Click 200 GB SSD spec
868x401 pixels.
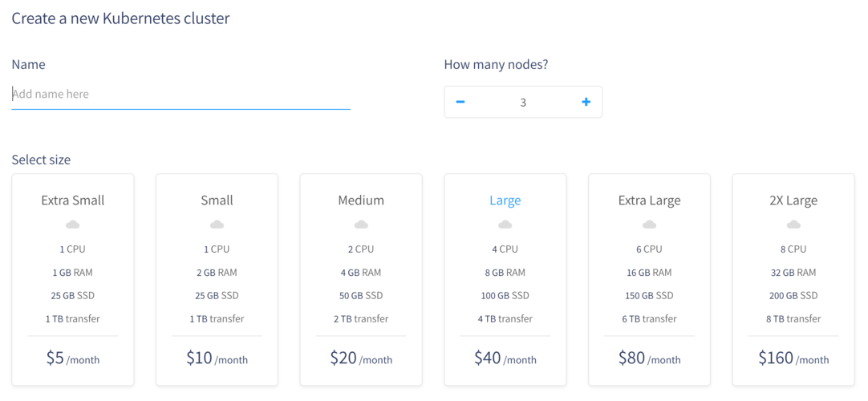(x=793, y=295)
